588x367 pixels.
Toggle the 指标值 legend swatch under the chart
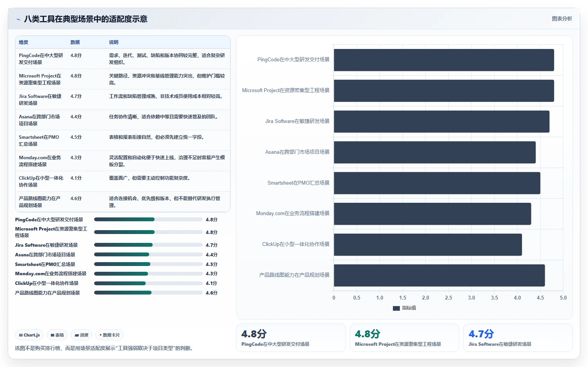click(396, 308)
